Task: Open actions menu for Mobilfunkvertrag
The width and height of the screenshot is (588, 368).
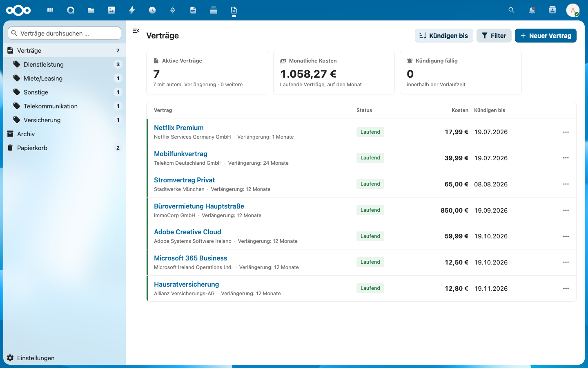Action: (x=566, y=158)
